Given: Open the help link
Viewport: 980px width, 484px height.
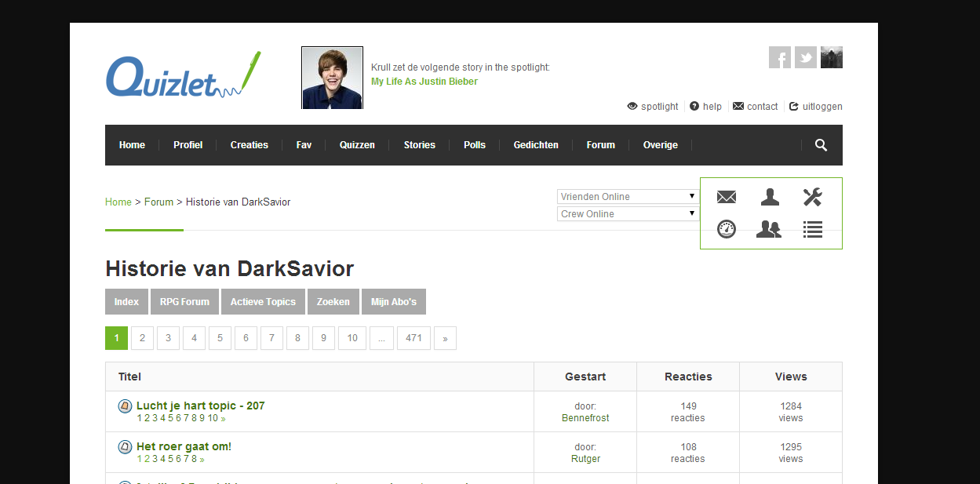Looking at the screenshot, I should click(x=705, y=107).
